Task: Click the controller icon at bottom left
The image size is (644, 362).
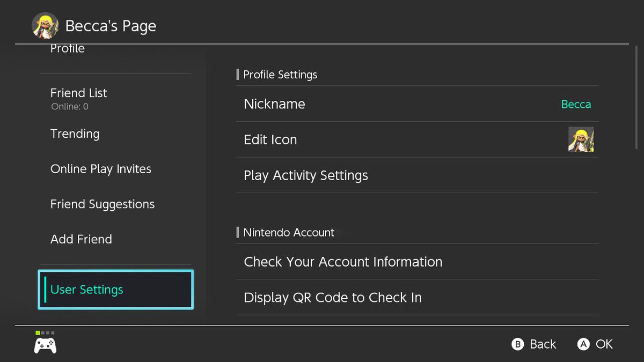Action: [46, 345]
